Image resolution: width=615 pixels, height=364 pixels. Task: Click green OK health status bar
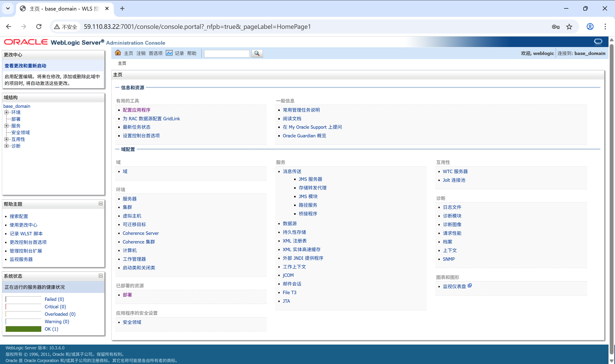(23, 329)
